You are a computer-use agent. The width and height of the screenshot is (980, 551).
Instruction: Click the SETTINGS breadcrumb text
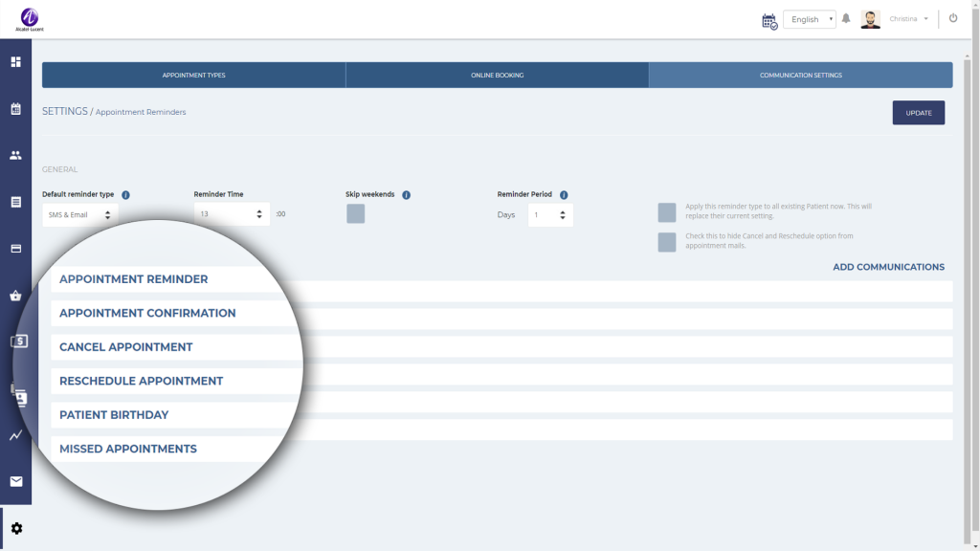click(65, 111)
